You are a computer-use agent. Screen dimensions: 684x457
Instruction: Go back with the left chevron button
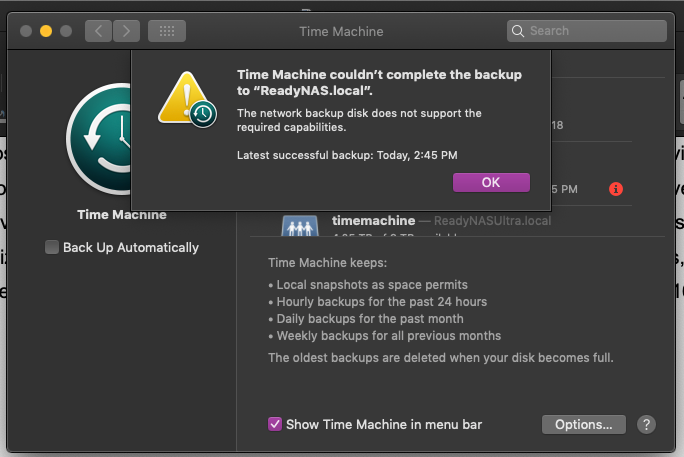click(x=98, y=31)
